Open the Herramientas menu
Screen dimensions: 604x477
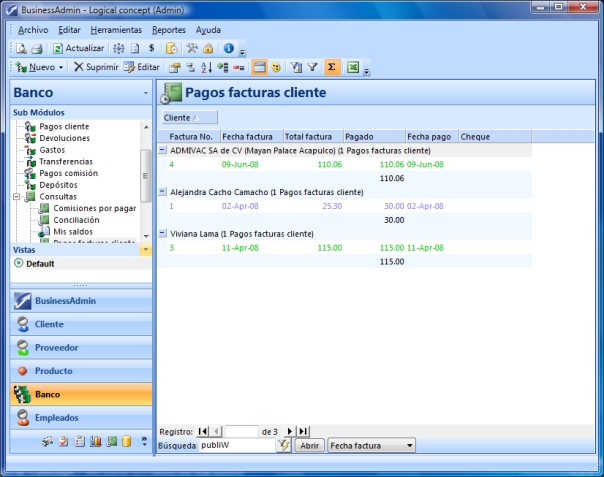tap(116, 30)
